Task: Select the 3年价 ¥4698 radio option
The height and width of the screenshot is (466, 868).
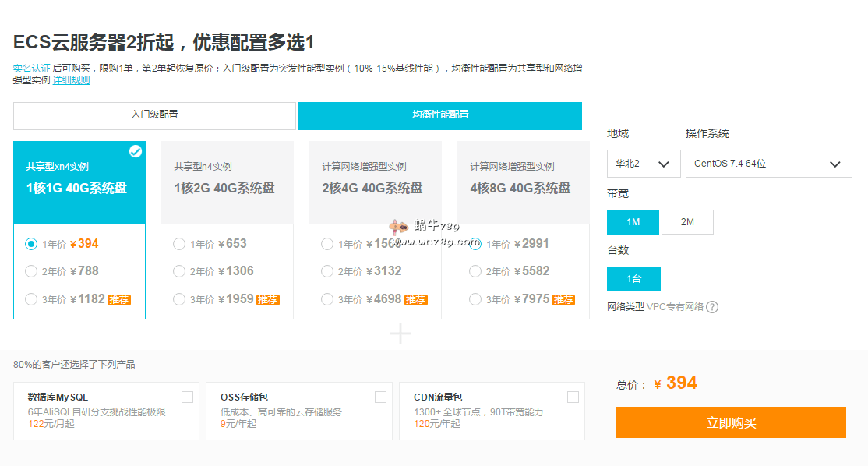Action: pyautogui.click(x=327, y=299)
